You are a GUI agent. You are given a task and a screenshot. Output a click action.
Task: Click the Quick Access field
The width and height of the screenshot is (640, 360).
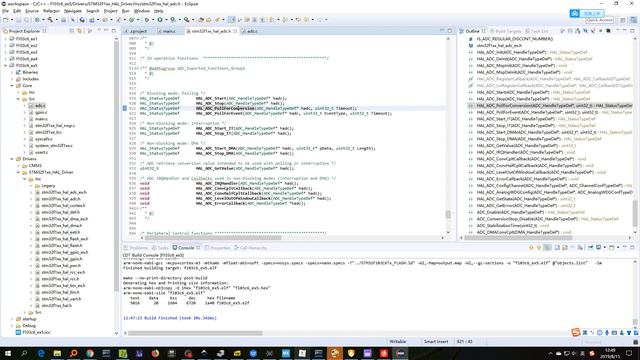tap(600, 20)
